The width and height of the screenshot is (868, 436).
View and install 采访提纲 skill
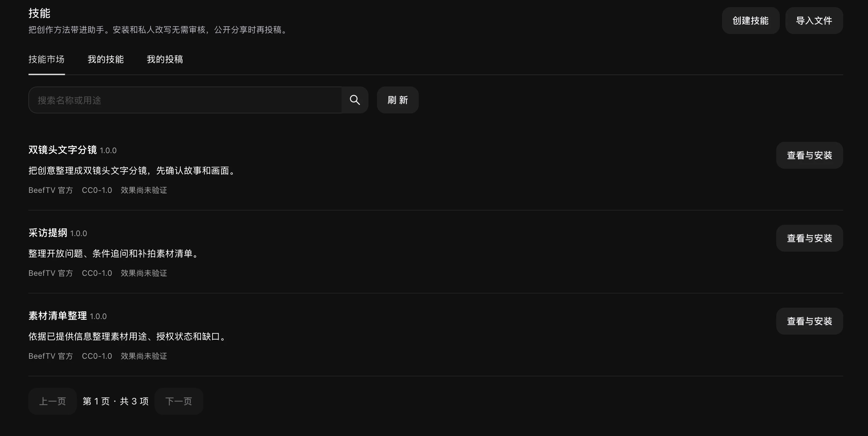pos(809,238)
